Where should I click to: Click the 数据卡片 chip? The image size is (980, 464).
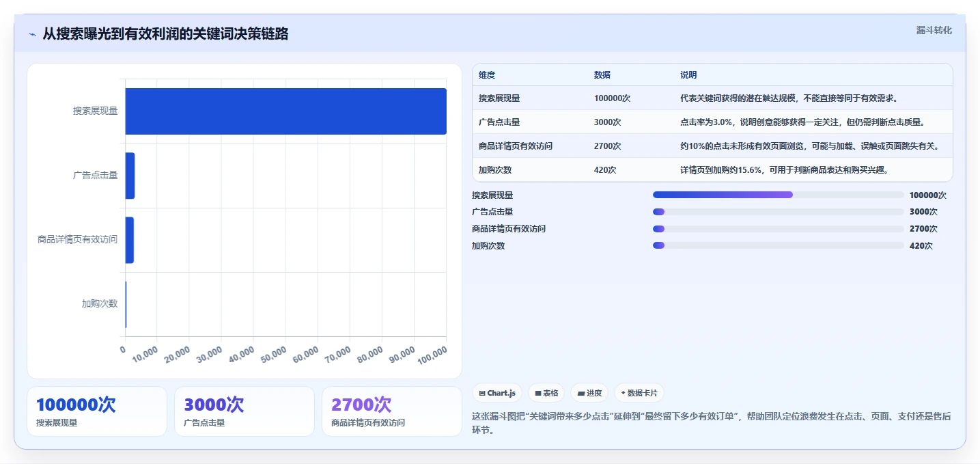pyautogui.click(x=639, y=393)
